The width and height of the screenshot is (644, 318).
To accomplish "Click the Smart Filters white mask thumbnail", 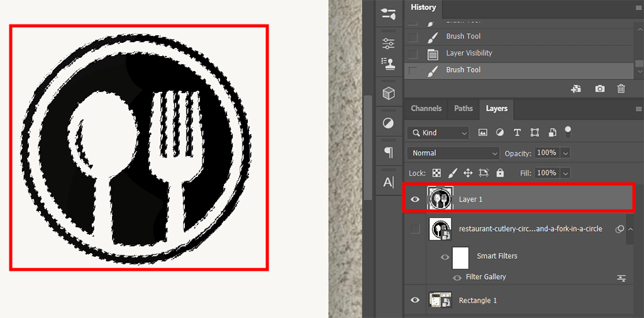I will pyautogui.click(x=460, y=258).
